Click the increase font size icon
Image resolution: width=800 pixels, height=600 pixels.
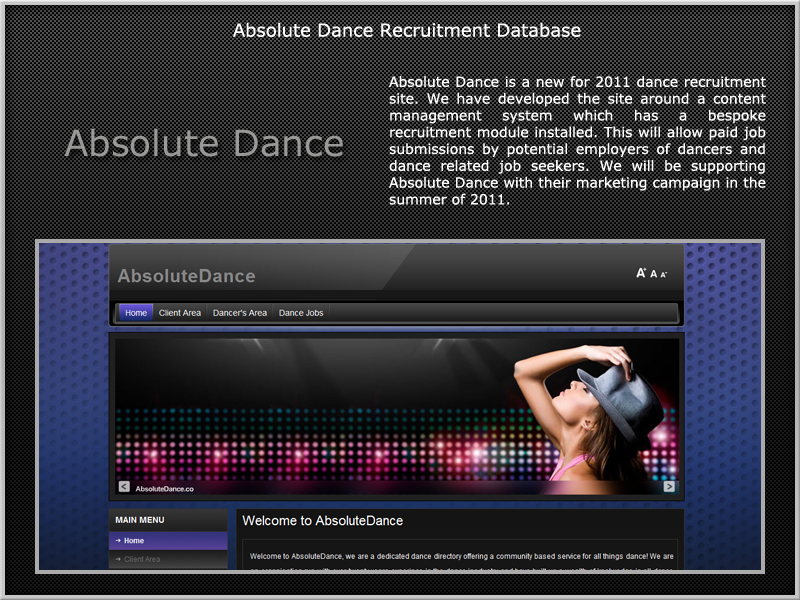(641, 273)
